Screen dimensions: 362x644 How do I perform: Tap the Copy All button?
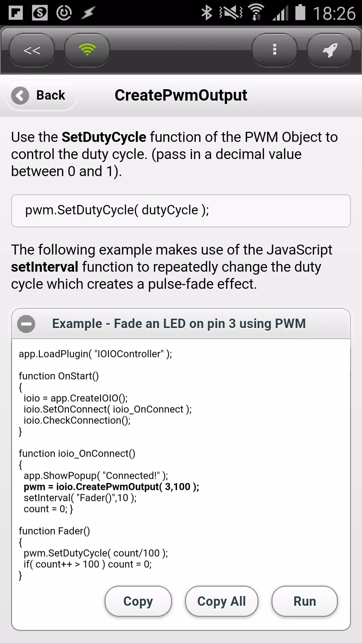(x=222, y=601)
